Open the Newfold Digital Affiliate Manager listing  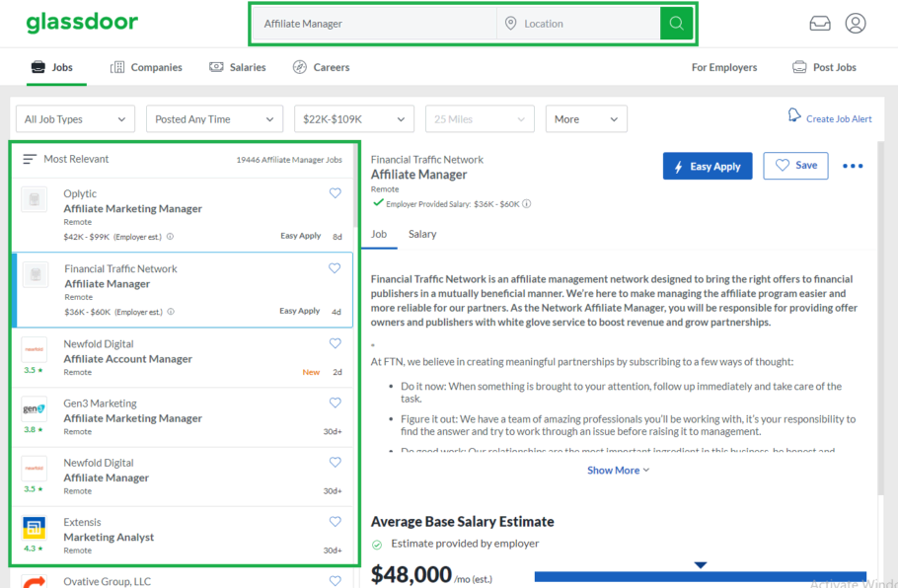tap(183, 477)
